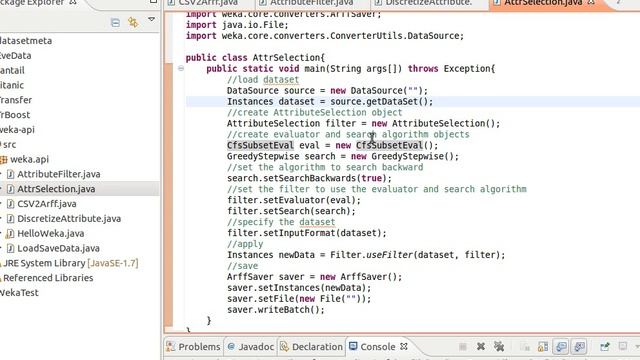The image size is (640, 360).
Task: Click the DiscretizeAttribute.java file icon
Action: click(11, 219)
